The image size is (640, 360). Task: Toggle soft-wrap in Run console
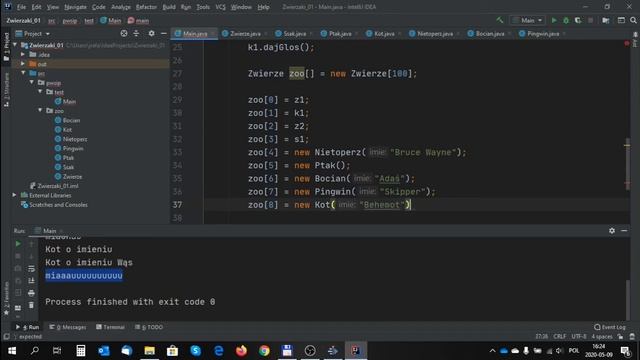point(31,269)
